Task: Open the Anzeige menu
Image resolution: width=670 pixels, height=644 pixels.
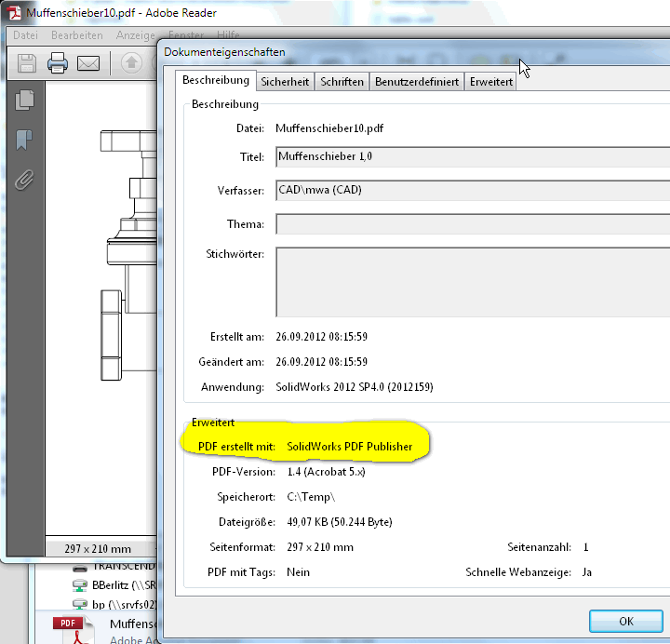Action: [x=136, y=35]
